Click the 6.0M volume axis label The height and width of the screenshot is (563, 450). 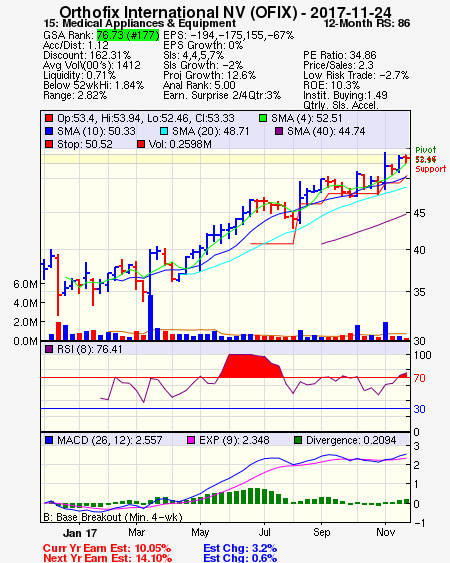coord(25,284)
